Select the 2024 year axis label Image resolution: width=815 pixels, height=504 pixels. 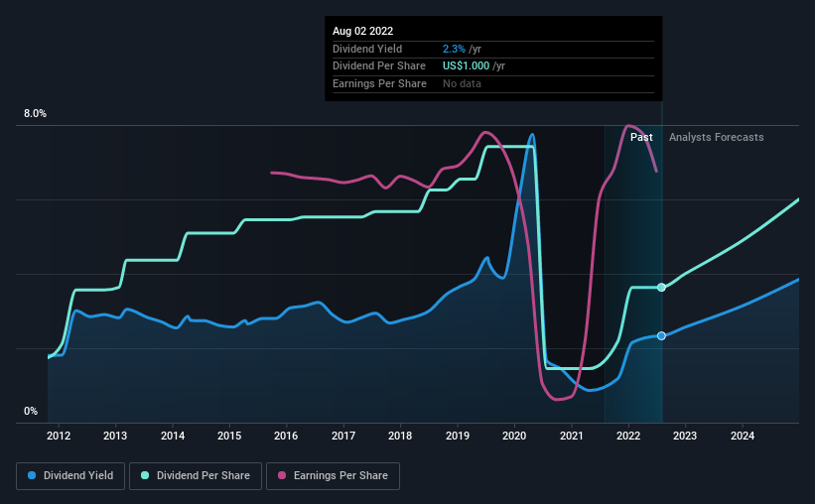coord(743,436)
